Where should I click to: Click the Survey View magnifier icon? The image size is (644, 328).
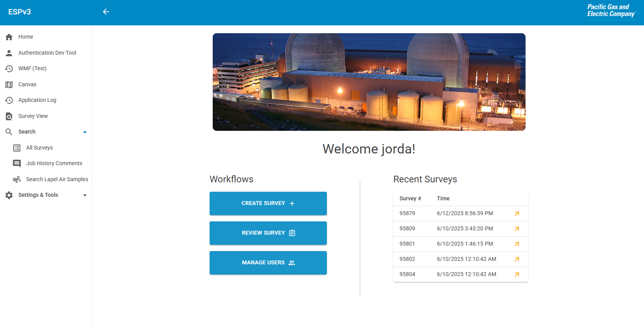click(9, 116)
